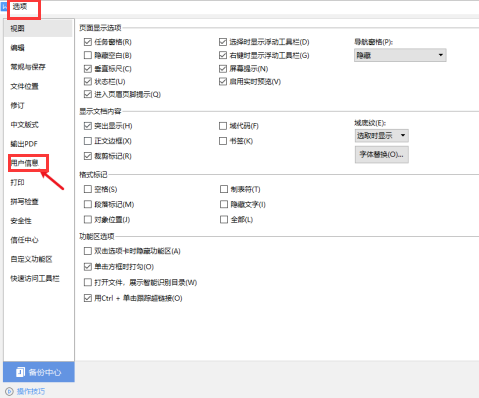Viewport: 479px width, 398px height.
Task: Select the 编辑 category
Action: click(17, 48)
